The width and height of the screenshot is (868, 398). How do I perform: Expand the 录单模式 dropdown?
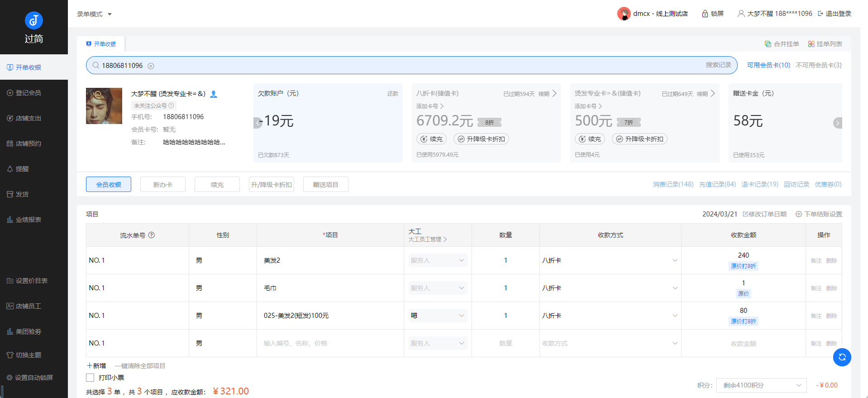pyautogui.click(x=94, y=14)
